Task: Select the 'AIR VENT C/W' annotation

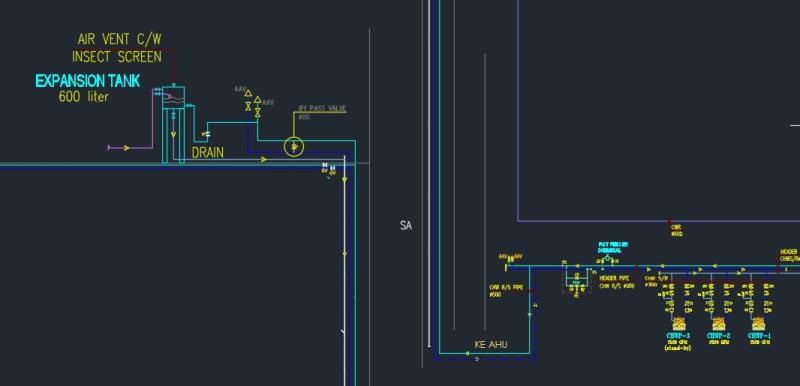Action: point(120,39)
